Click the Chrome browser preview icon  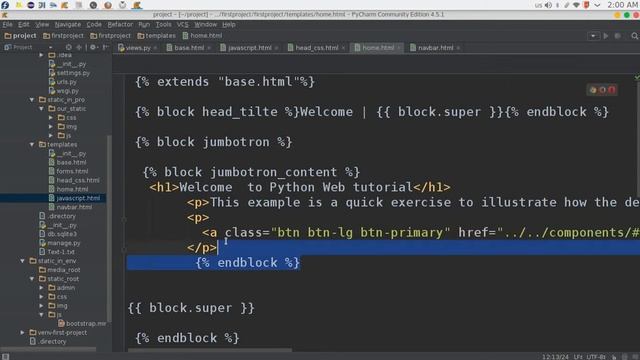(x=593, y=90)
